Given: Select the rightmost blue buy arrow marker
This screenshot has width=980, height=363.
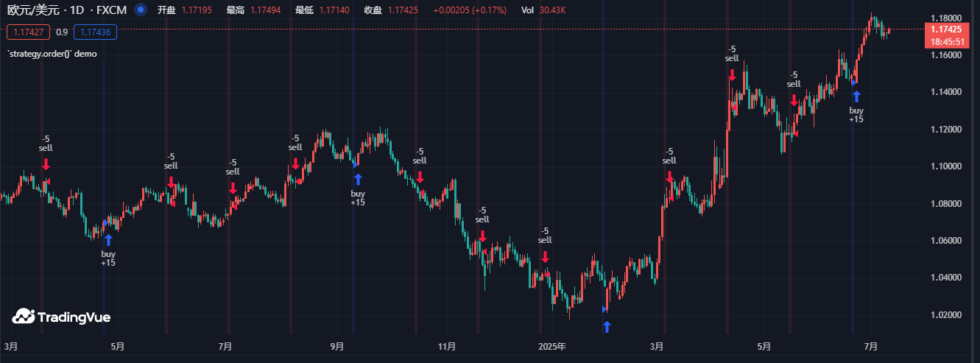Looking at the screenshot, I should (x=856, y=96).
